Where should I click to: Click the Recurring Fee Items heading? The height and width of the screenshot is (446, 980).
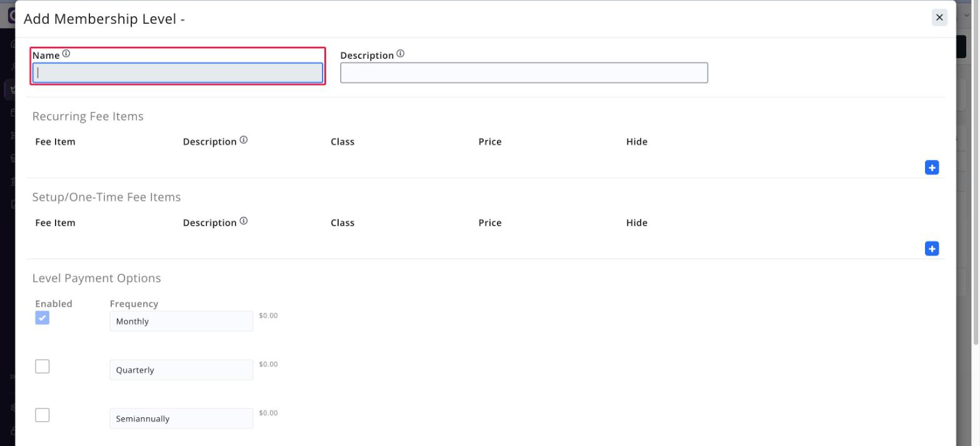click(87, 116)
